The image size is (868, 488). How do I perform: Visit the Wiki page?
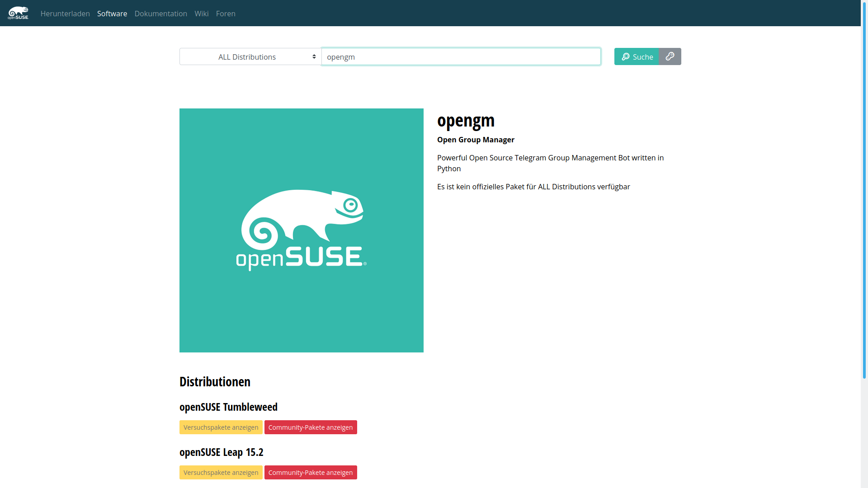click(202, 14)
